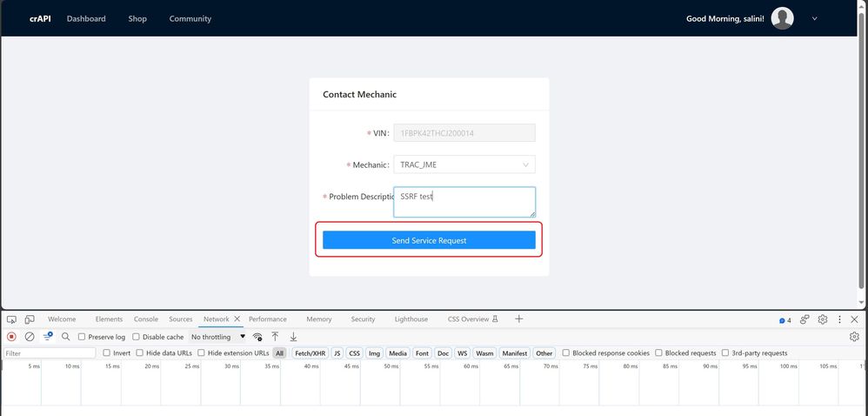The image size is (868, 416).
Task: Filter requests by Media
Action: pos(398,352)
